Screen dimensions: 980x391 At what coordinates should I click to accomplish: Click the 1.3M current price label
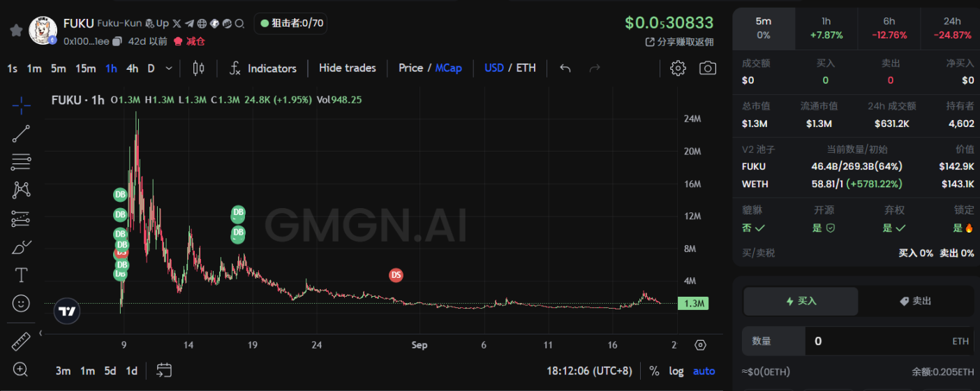point(693,303)
